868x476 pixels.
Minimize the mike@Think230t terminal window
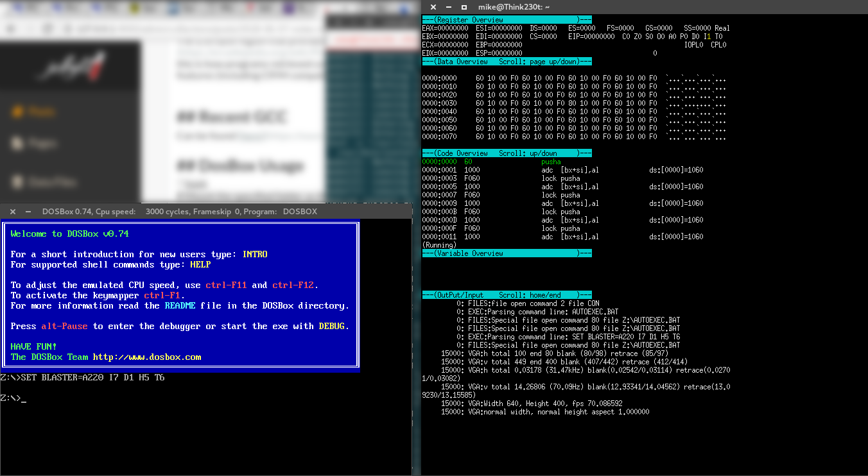click(x=448, y=6)
